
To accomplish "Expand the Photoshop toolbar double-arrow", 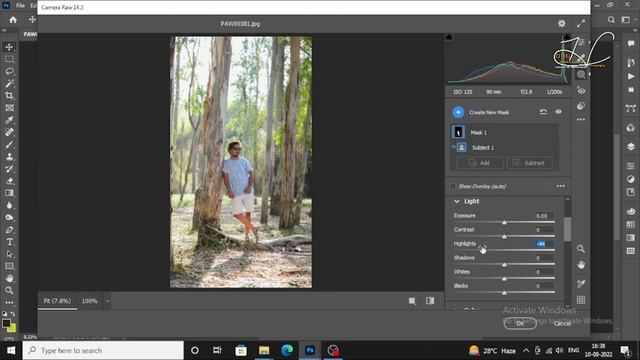I will 4,31.
